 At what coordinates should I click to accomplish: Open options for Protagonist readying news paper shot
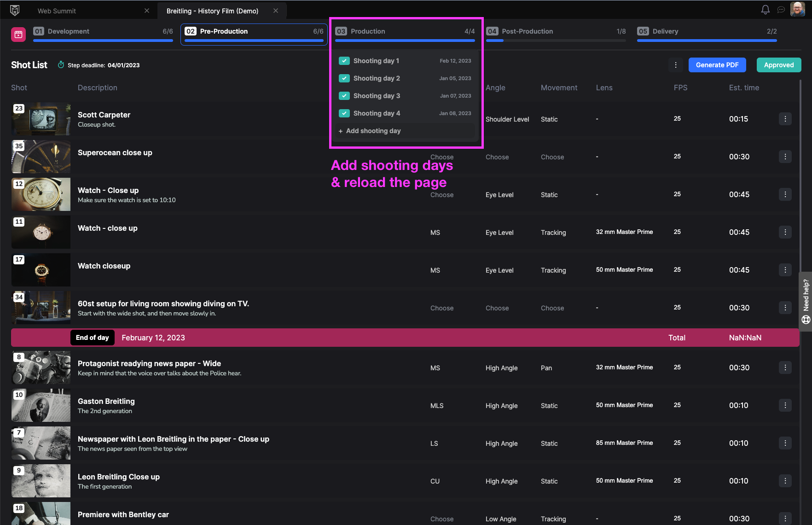point(785,367)
